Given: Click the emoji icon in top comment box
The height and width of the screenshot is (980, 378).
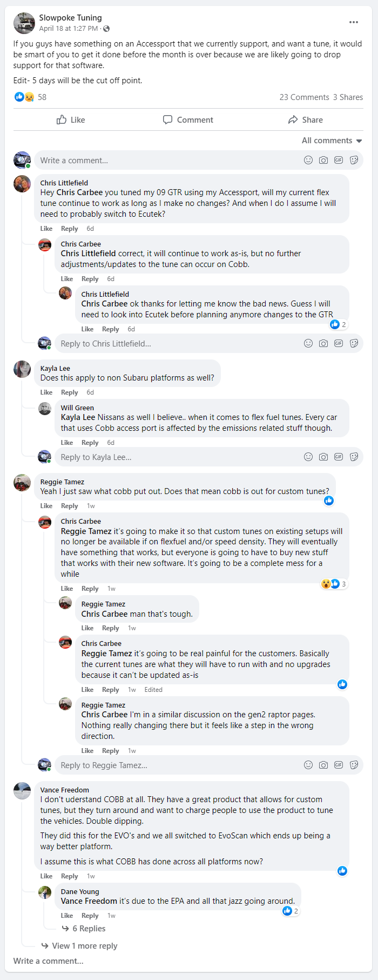Looking at the screenshot, I should pos(308,160).
